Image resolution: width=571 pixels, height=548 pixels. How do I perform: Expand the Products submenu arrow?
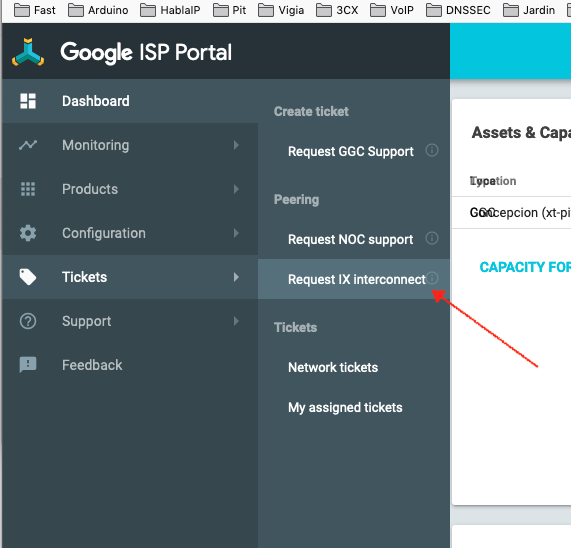[236, 189]
